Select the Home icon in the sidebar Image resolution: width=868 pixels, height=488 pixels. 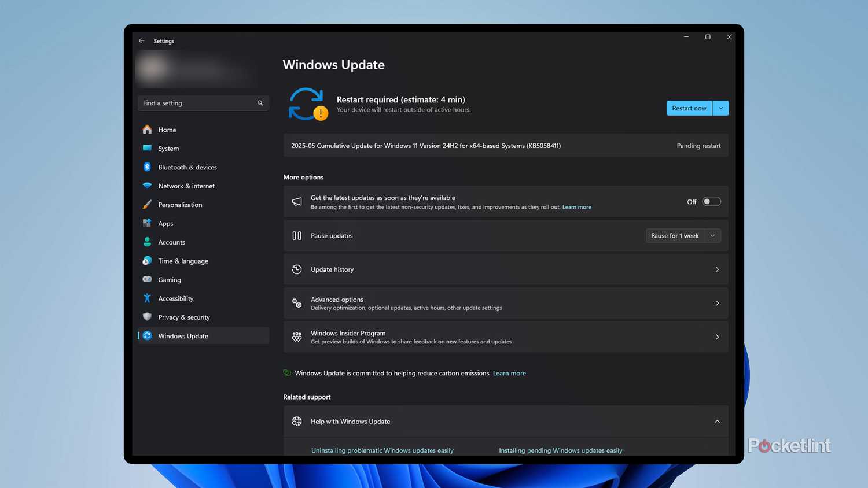[147, 130]
